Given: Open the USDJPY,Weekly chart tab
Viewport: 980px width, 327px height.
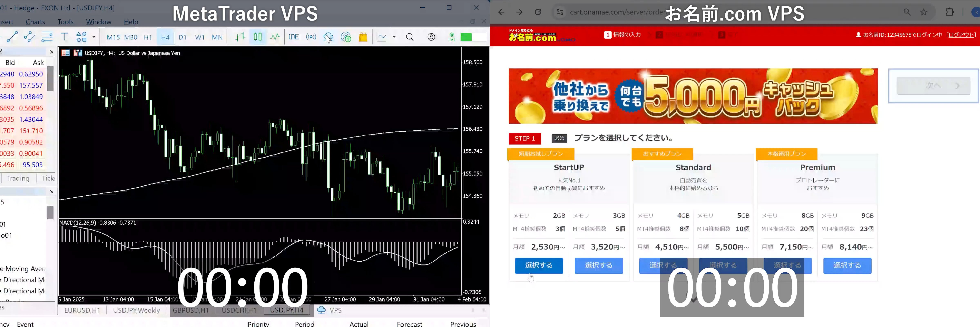Looking at the screenshot, I should 137,310.
